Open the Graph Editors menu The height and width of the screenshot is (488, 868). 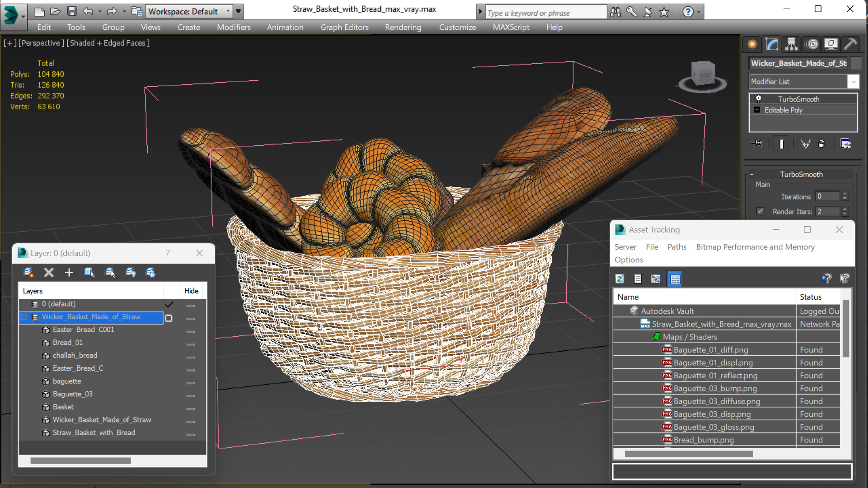(344, 28)
